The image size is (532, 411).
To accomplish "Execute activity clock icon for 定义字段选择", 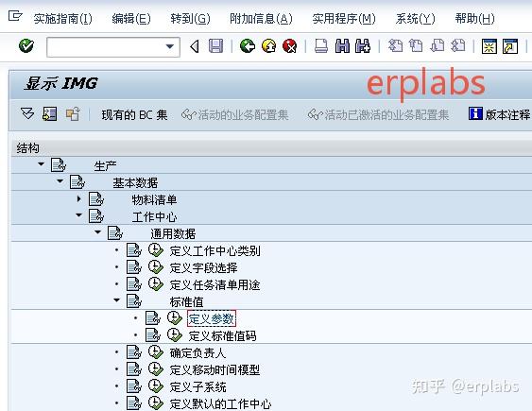I will click(156, 267).
